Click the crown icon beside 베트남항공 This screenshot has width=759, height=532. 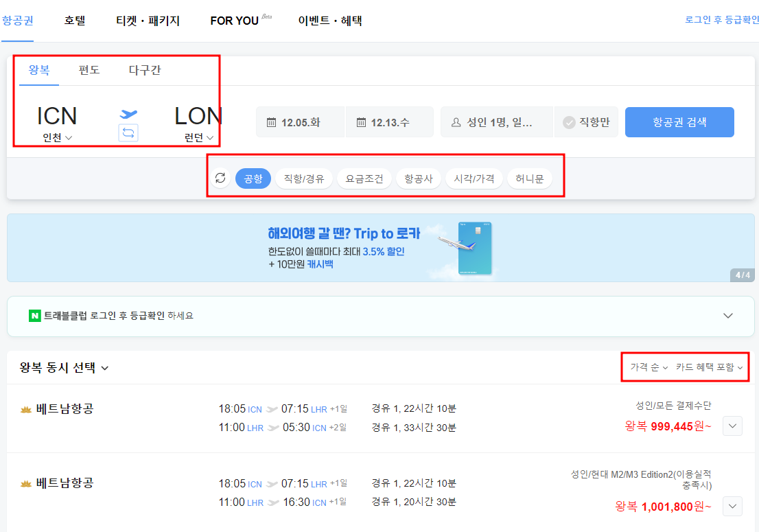26,408
